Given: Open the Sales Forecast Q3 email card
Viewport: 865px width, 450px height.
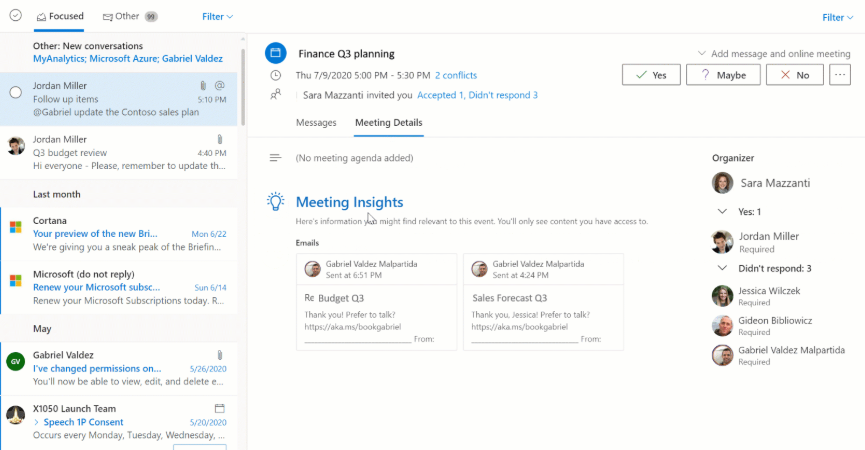Looking at the screenshot, I should click(543, 302).
